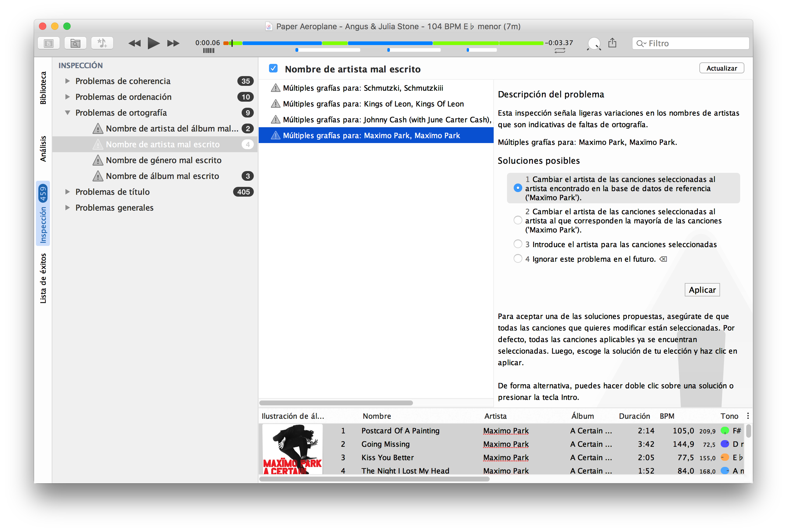
Task: Expand Problemas de ordenación
Action: pos(67,97)
